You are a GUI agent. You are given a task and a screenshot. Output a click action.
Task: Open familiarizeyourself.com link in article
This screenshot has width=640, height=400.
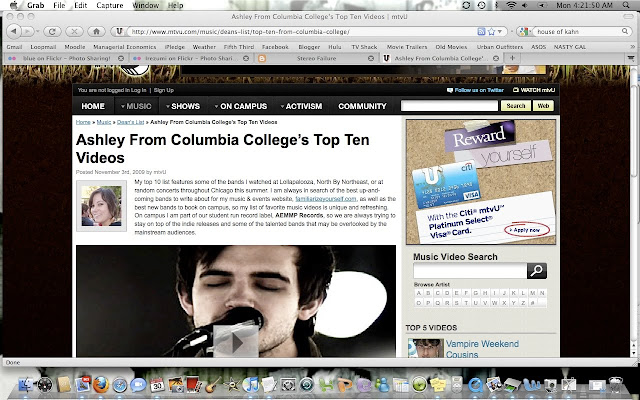[x=326, y=199]
